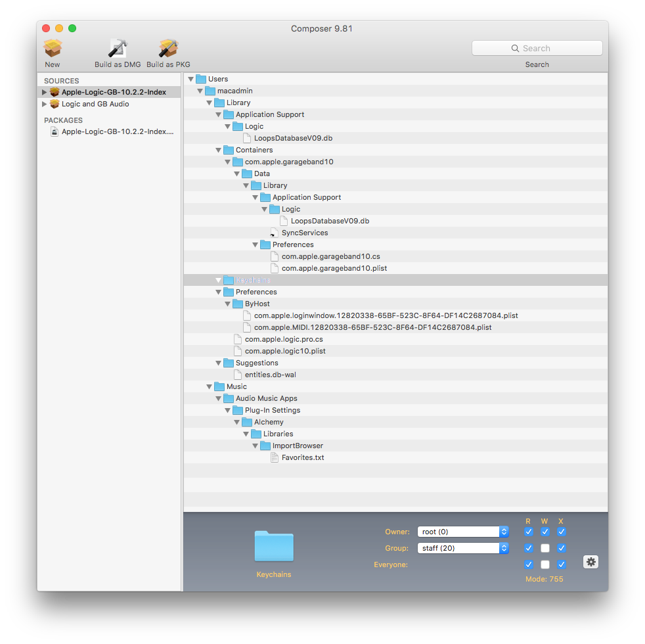This screenshot has width=645, height=644.
Task: Uncheck the Group execute permission checkbox
Action: (562, 549)
